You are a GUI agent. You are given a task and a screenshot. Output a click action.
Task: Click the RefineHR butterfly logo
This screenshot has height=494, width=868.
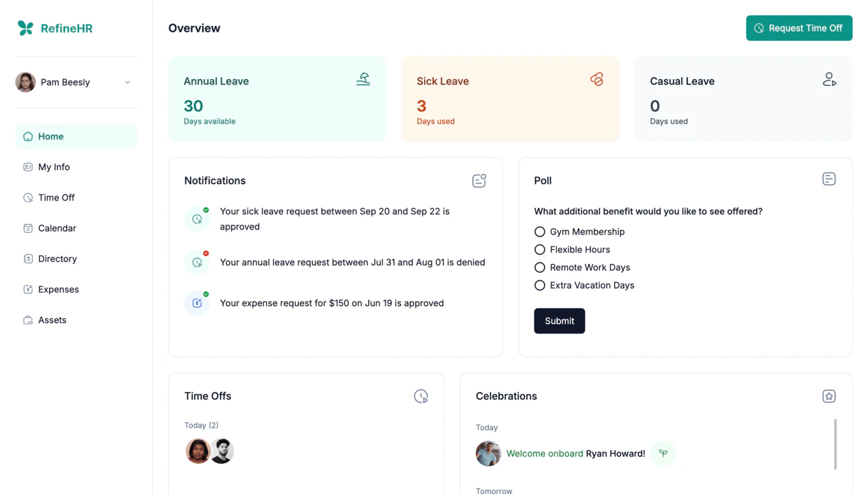(26, 28)
